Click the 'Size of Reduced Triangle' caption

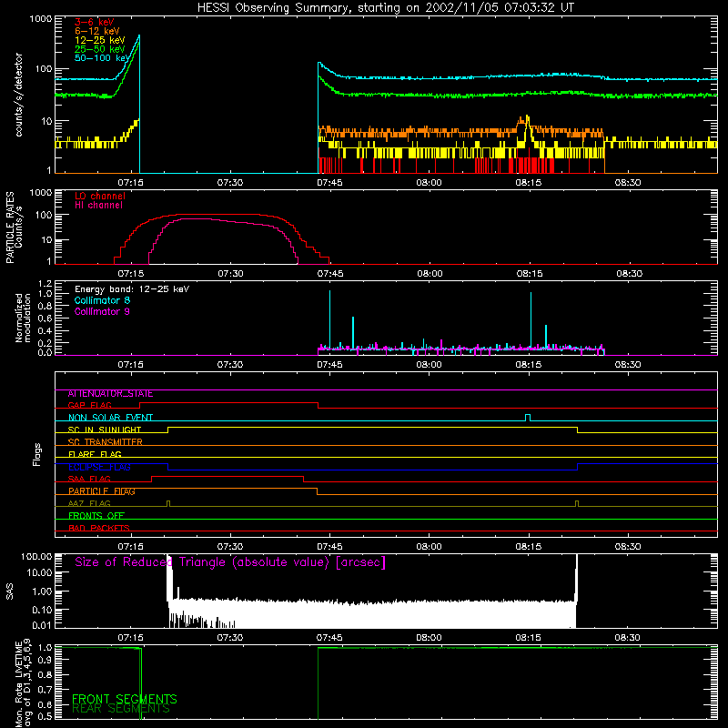point(230,562)
